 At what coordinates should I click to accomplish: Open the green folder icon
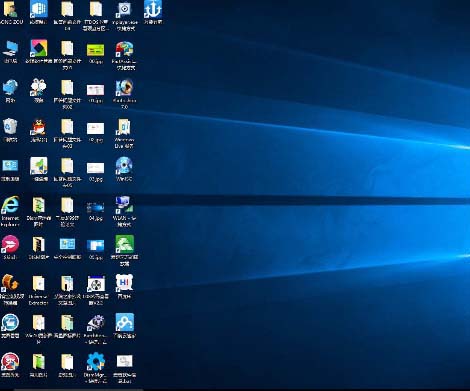(39, 361)
